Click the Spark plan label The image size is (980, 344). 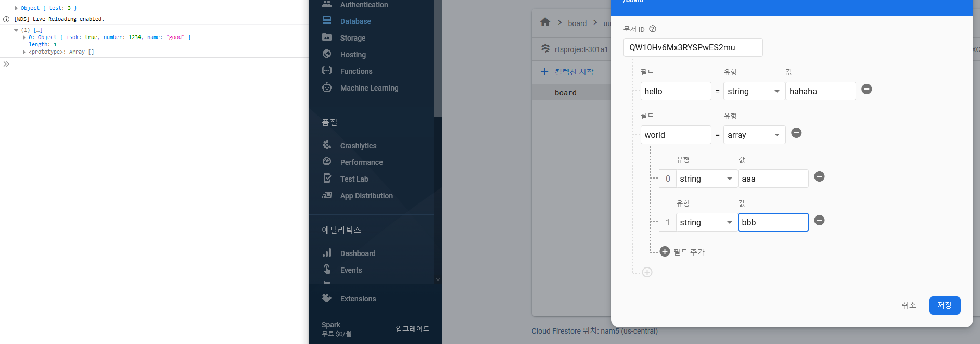[331, 325]
